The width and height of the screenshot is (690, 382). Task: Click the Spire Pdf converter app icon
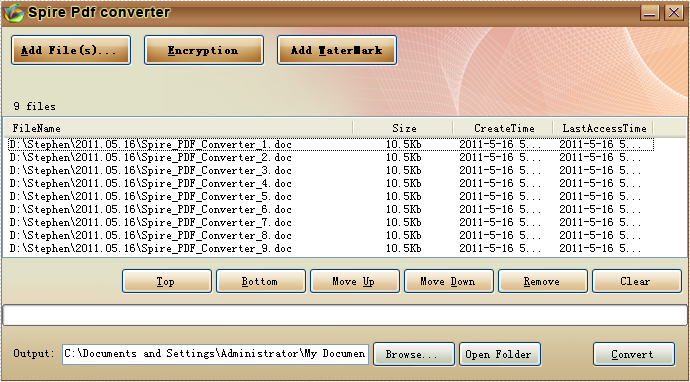(x=14, y=13)
